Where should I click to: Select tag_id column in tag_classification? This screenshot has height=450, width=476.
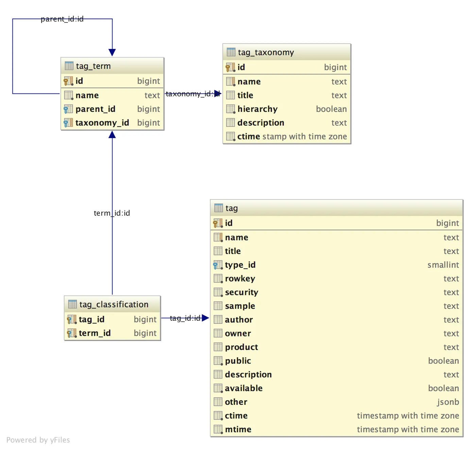coord(112,319)
